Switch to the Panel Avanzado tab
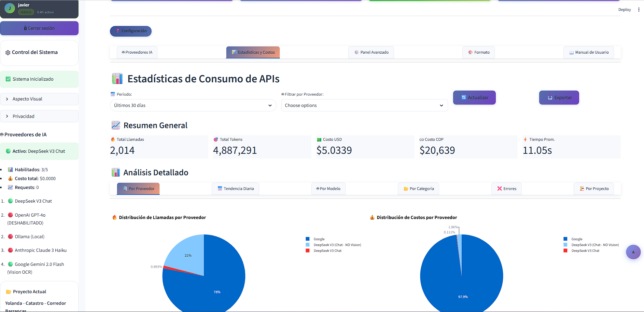 pos(371,52)
